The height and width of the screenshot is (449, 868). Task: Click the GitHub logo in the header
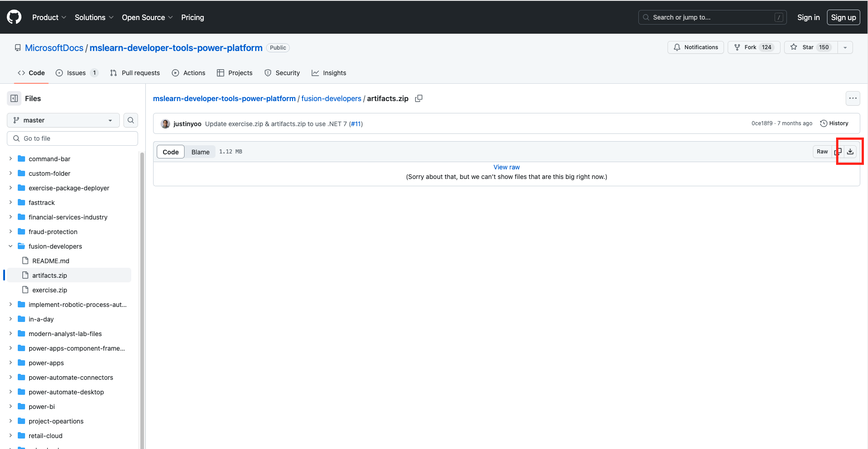pos(13,17)
